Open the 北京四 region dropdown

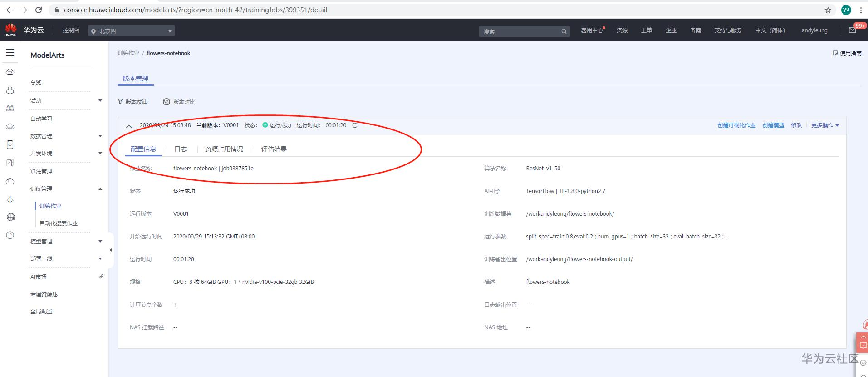pyautogui.click(x=132, y=31)
